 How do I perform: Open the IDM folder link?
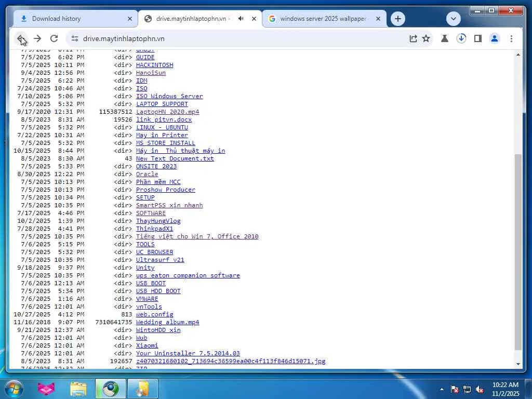click(x=141, y=81)
